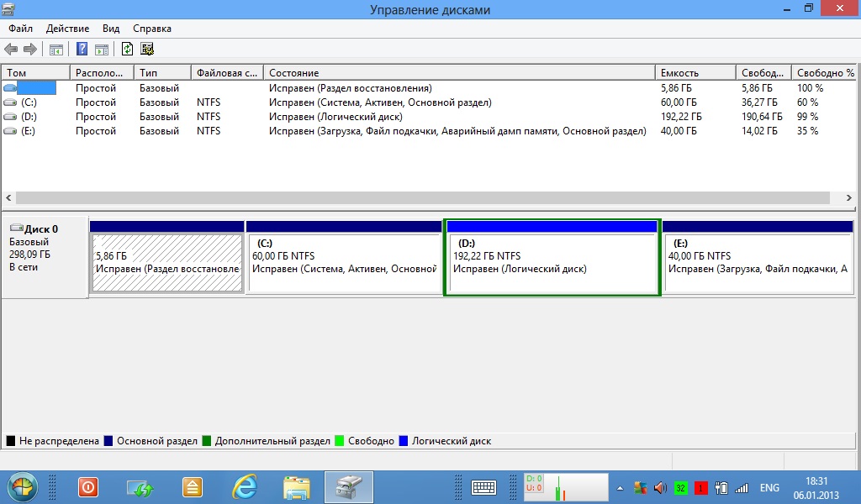The height and width of the screenshot is (504, 861).
Task: Sort by the Свободно % column header
Action: (x=826, y=72)
